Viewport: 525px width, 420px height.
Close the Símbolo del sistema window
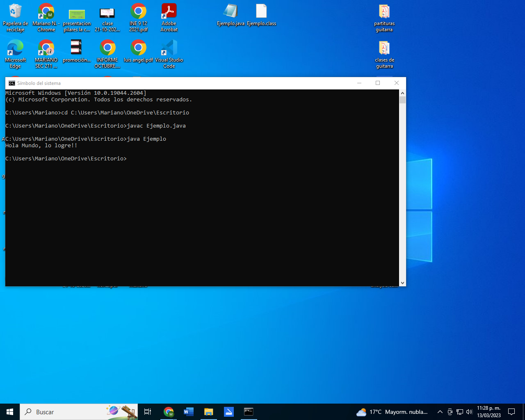tap(397, 83)
